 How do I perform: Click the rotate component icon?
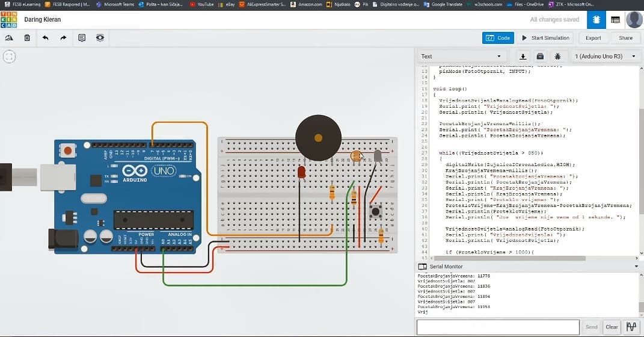point(9,38)
